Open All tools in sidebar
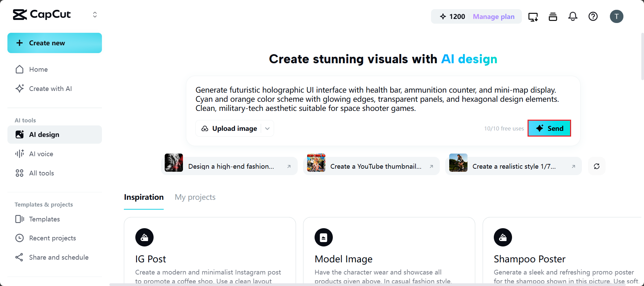The width and height of the screenshot is (644, 286). coord(42,173)
